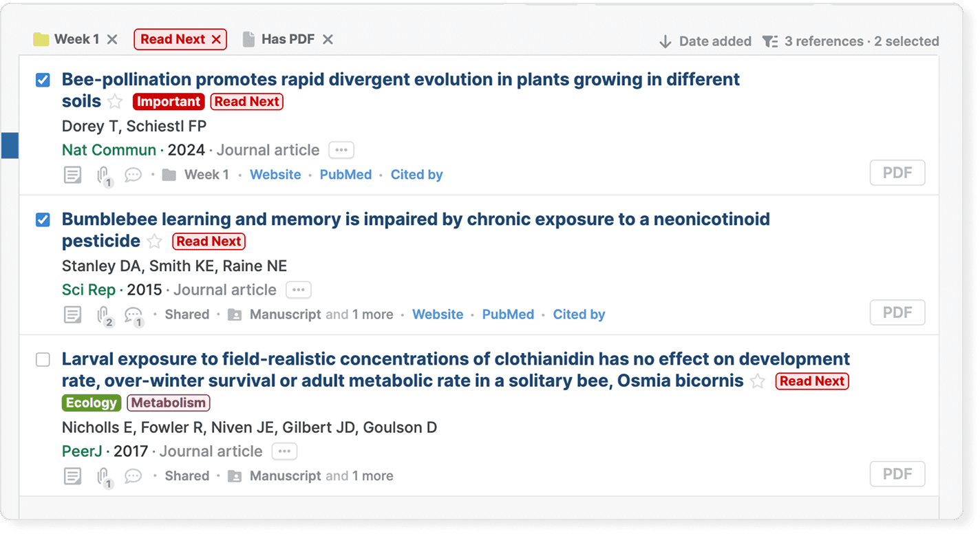Open notes icon for Bee-pollination reference
980x534 pixels.
72,175
